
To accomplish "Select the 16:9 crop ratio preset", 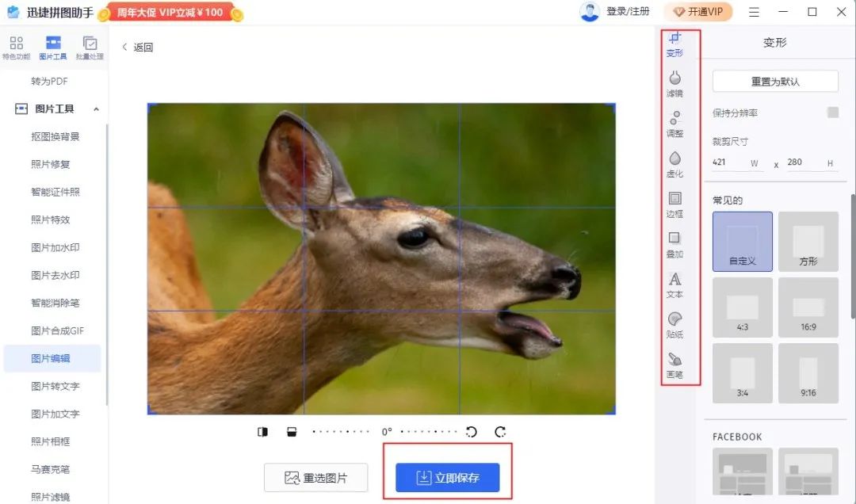I will click(x=808, y=307).
